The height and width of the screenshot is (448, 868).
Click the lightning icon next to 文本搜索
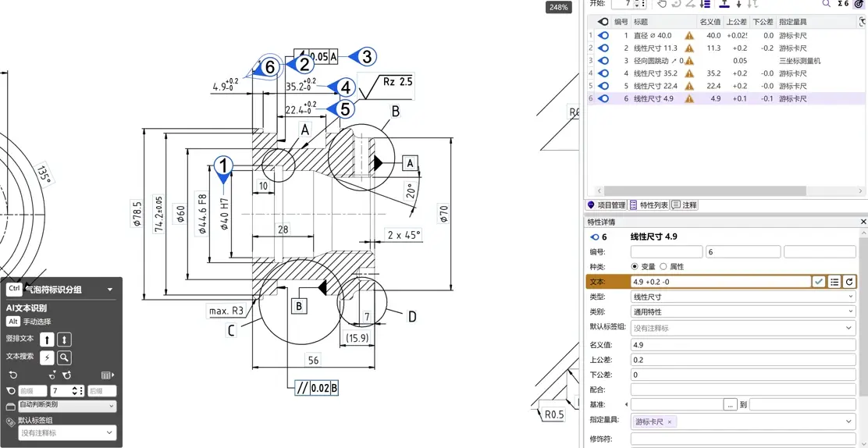pyautogui.click(x=47, y=357)
